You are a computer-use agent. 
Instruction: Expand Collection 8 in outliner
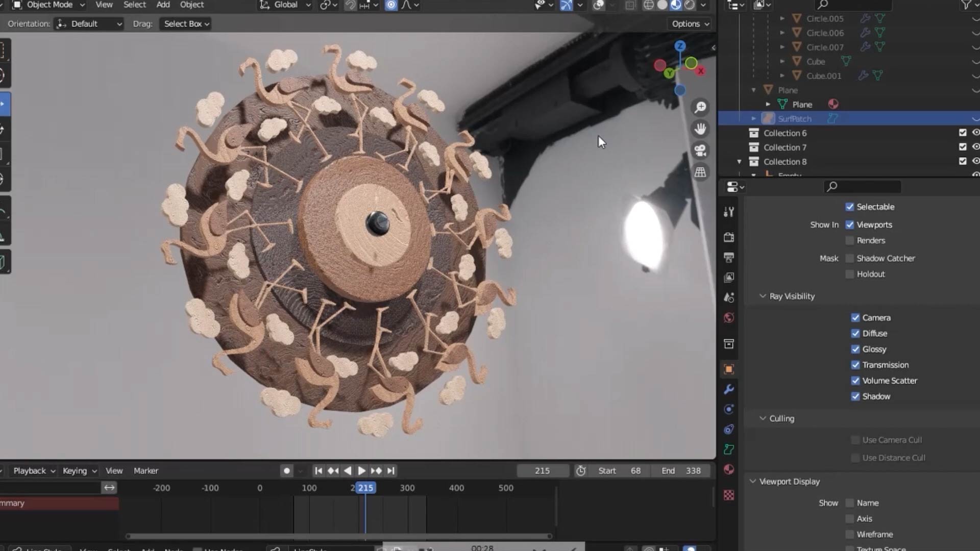pos(739,162)
